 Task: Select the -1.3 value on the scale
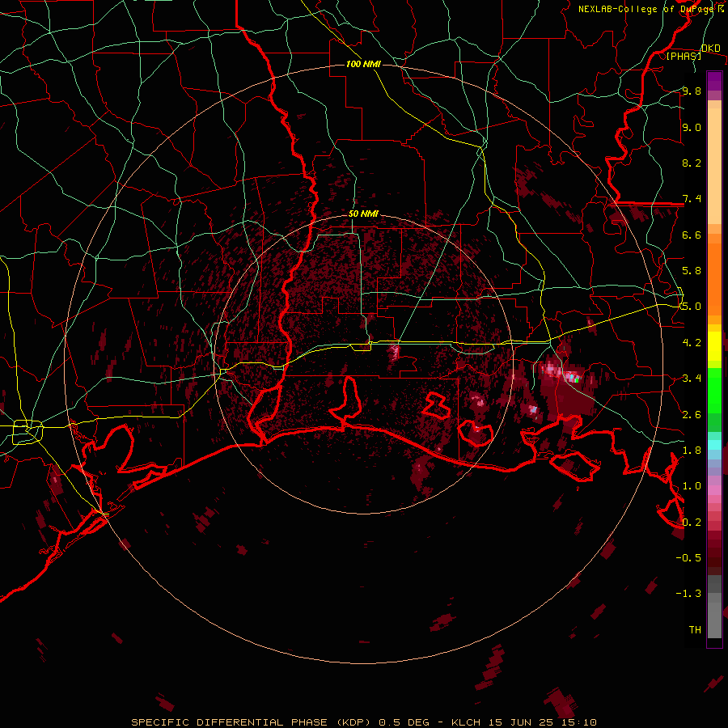point(688,594)
